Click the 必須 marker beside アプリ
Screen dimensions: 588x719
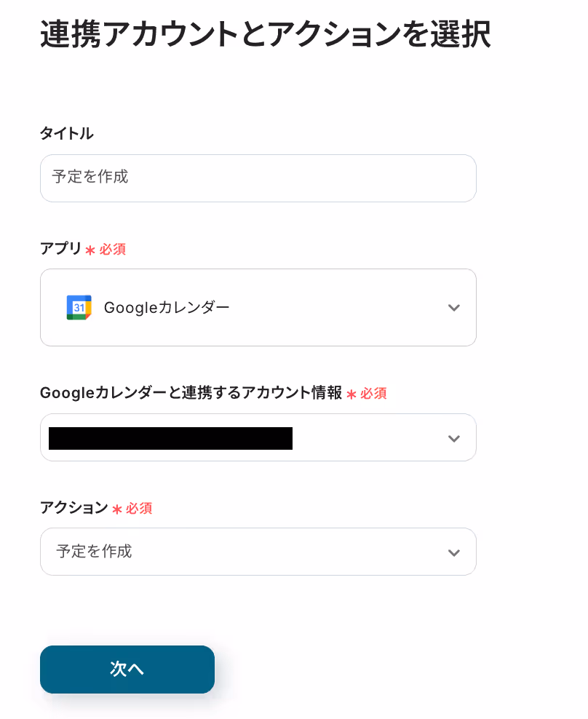coord(112,250)
